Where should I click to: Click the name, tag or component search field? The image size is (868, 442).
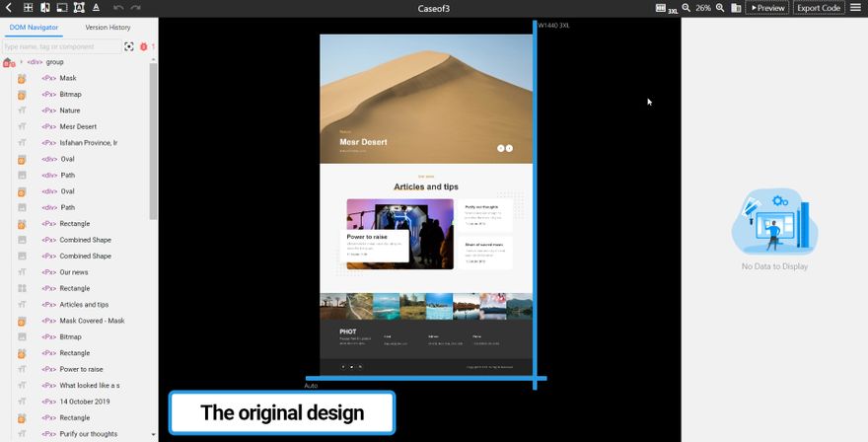pyautogui.click(x=61, y=46)
